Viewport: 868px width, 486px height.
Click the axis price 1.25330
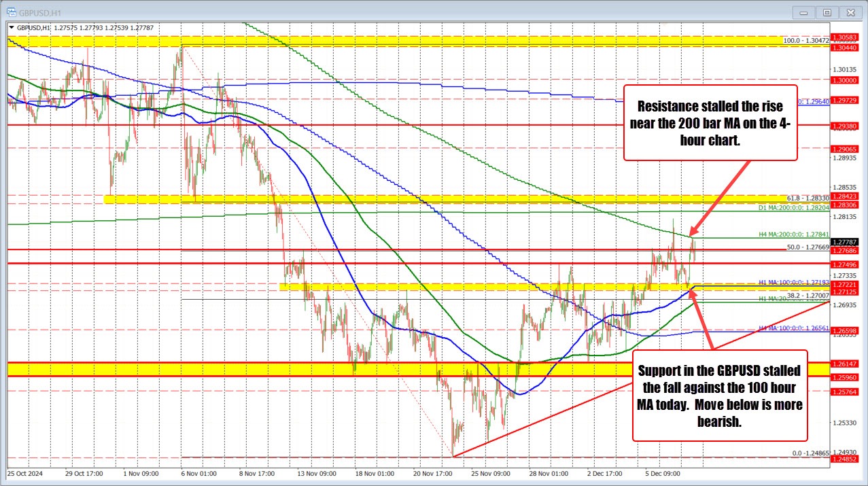(846, 423)
